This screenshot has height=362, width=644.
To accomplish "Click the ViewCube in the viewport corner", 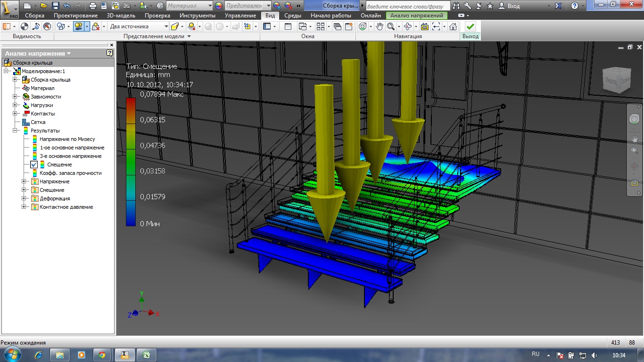I will point(617,80).
